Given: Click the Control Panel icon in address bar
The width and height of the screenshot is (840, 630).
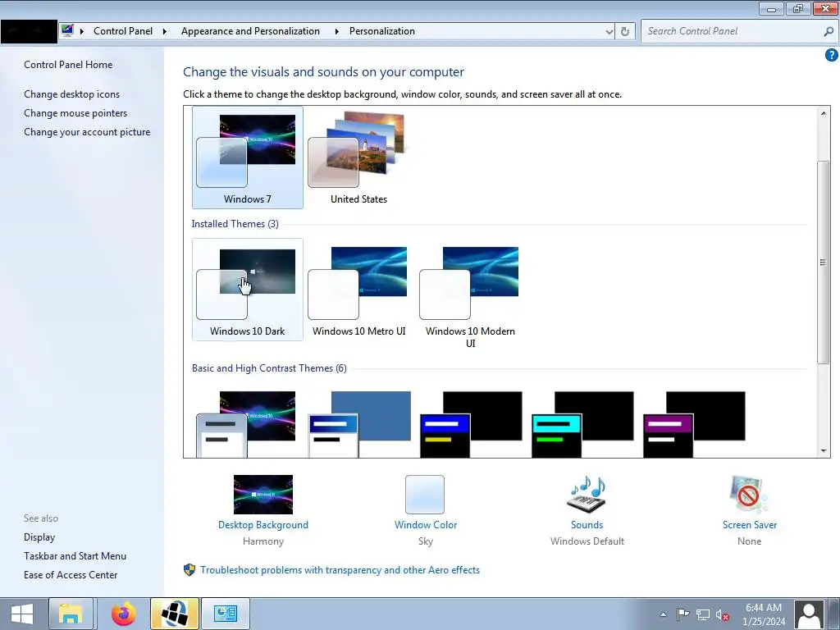Looking at the screenshot, I should pyautogui.click(x=67, y=30).
